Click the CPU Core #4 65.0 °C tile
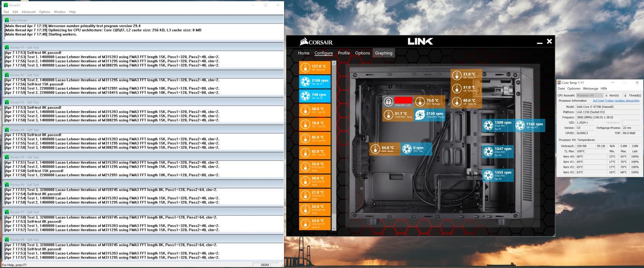Screen dimensions: 644x268 315,138
